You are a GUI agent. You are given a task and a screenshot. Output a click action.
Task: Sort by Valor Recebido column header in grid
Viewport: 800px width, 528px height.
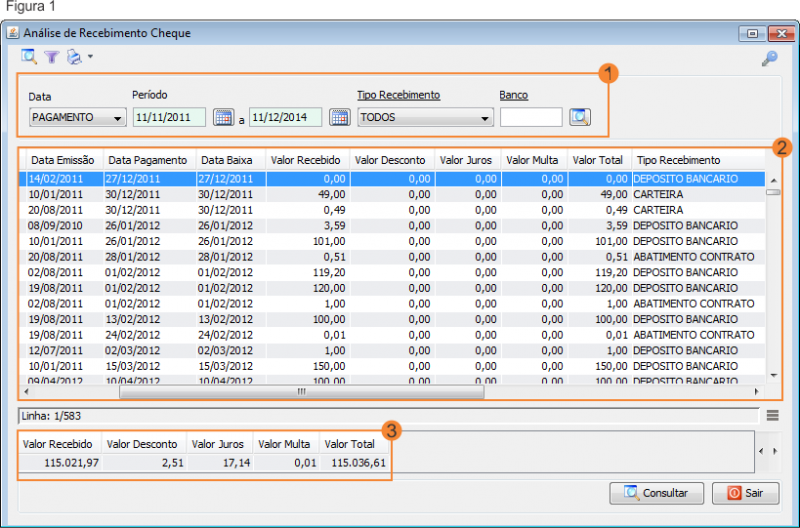coord(306,160)
